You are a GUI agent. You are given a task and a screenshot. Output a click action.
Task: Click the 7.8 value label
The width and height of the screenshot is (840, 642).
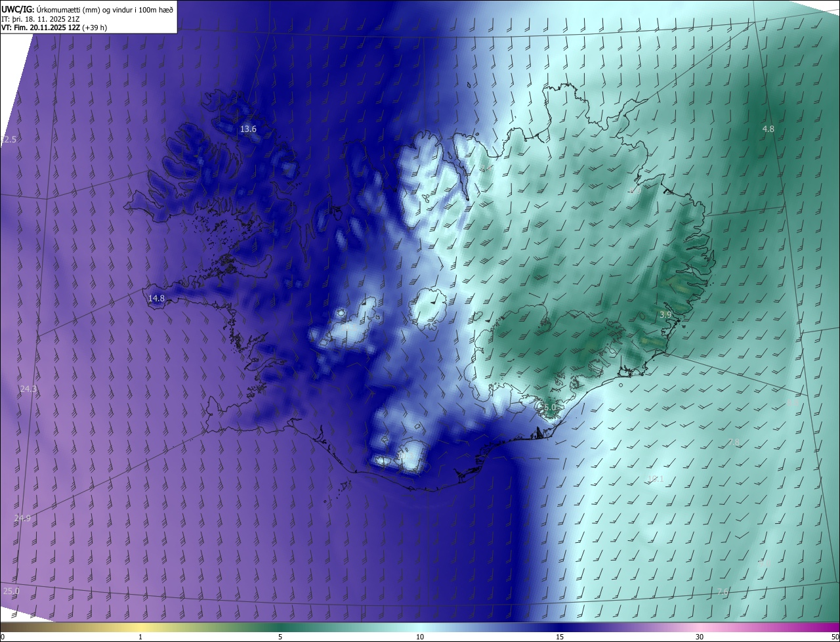tap(734, 442)
